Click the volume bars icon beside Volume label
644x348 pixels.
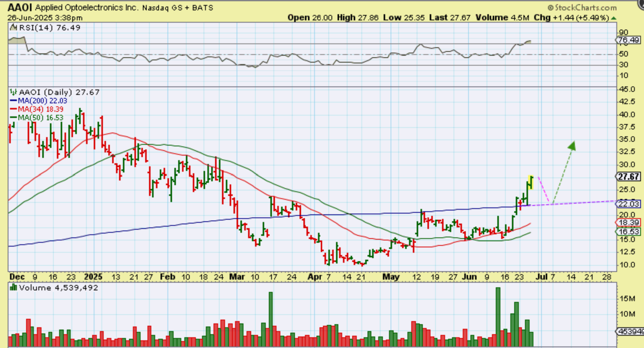click(13, 287)
